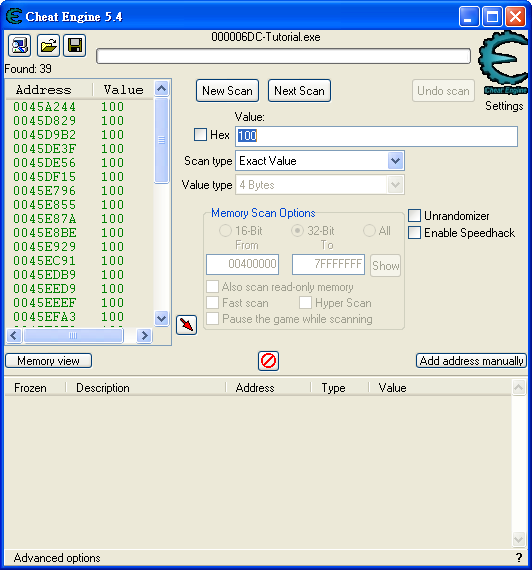Click the question mark help icon

pyautogui.click(x=519, y=557)
